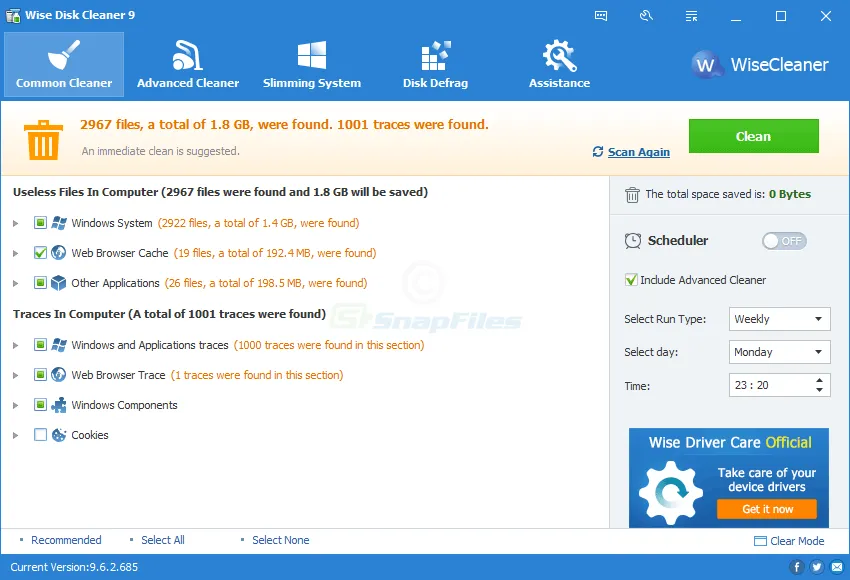Switch to the Advanced Cleaner tab
Image resolution: width=850 pixels, height=580 pixels.
click(x=188, y=65)
